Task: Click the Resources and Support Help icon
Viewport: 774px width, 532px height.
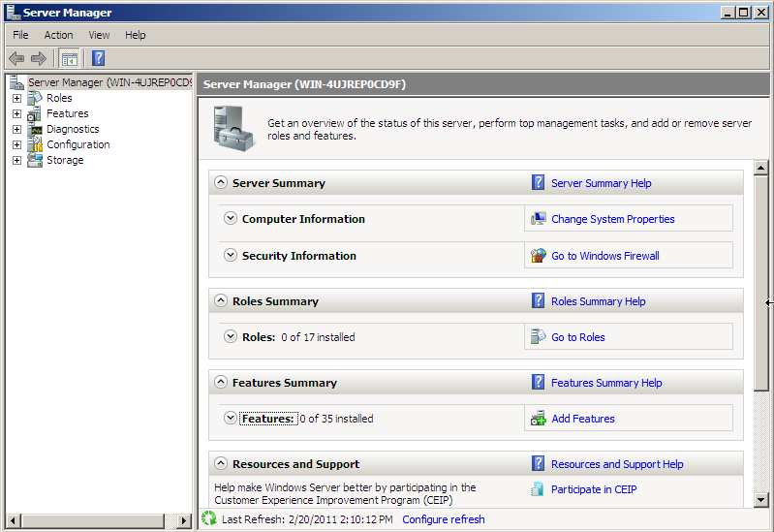Action: click(538, 464)
